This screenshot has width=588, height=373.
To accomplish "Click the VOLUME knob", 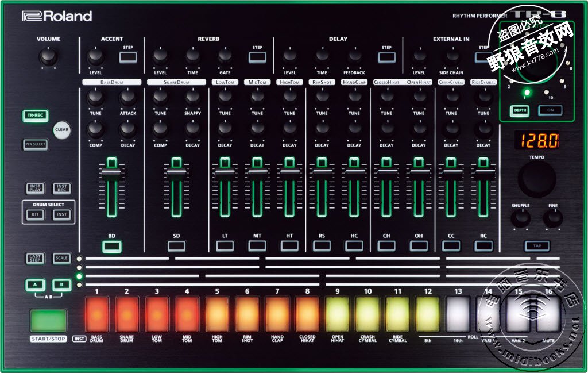I will (48, 57).
